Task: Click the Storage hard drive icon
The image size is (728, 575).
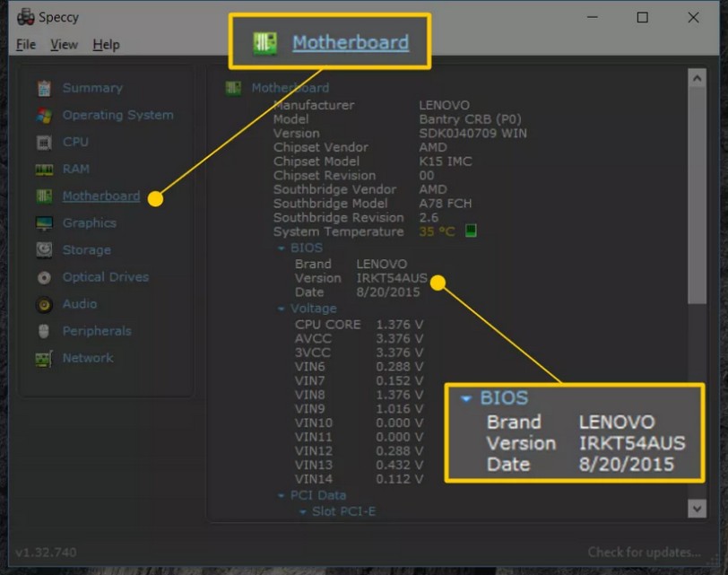Action: coord(44,250)
